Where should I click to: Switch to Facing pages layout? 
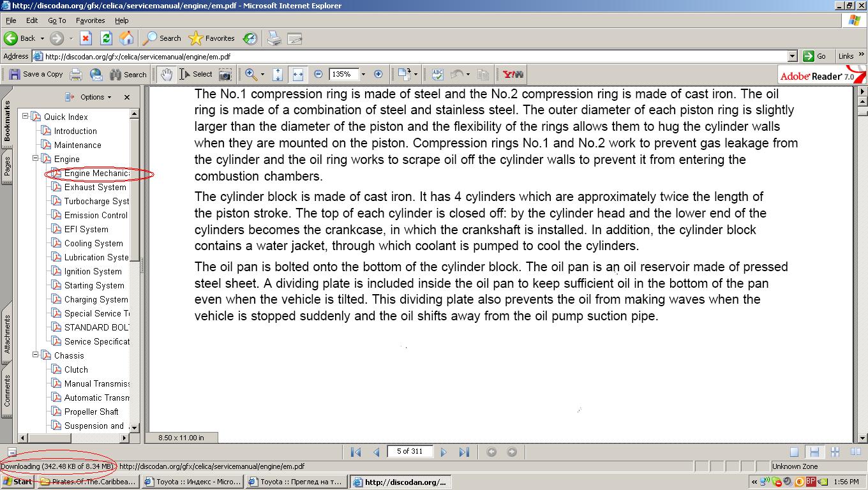point(855,452)
